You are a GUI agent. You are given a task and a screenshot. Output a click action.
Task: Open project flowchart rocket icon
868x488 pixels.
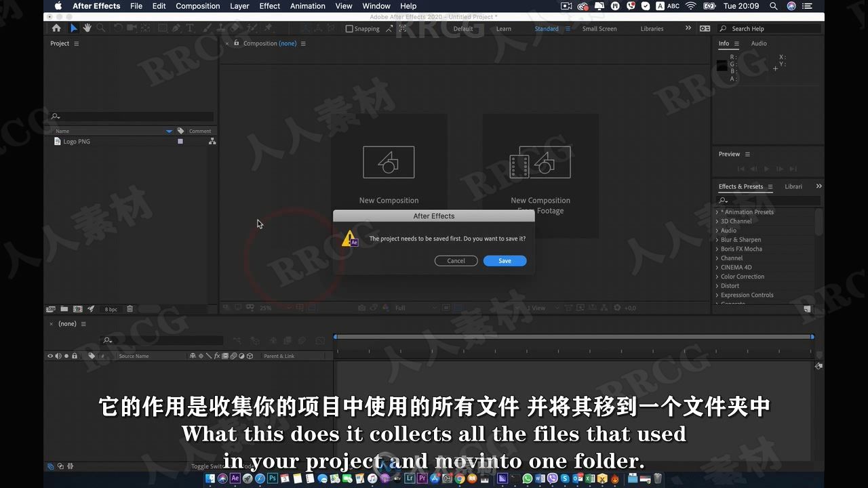pos(91,309)
